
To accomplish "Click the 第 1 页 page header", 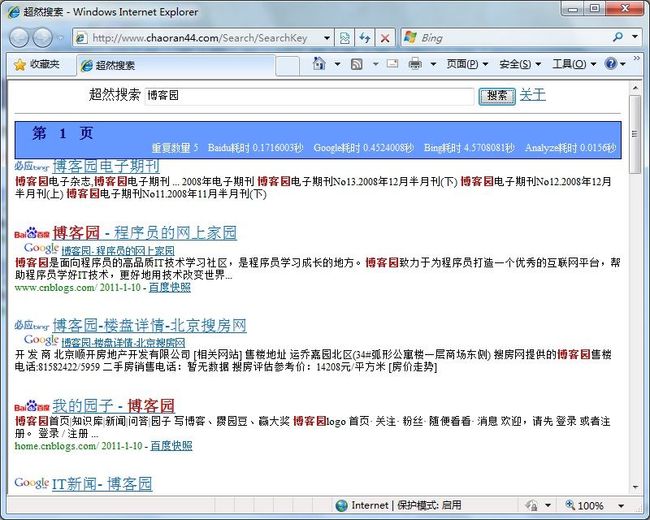I will (63, 133).
